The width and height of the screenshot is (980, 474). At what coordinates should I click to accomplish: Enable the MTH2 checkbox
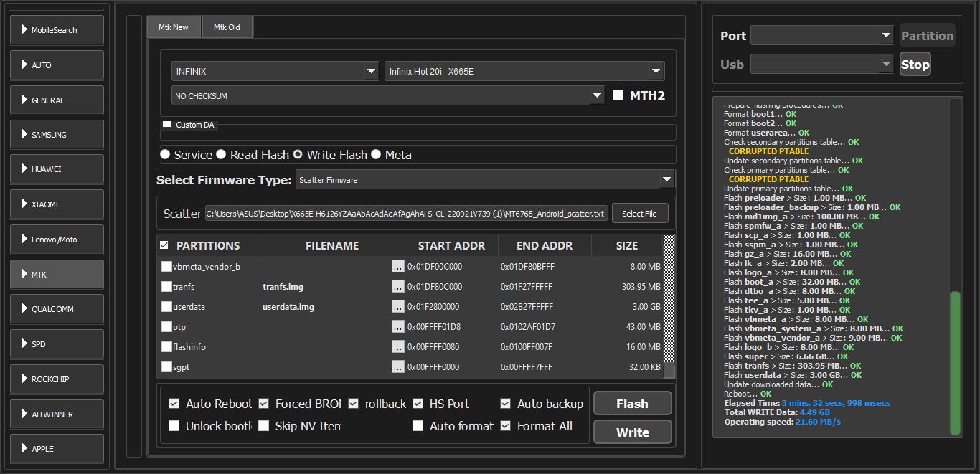click(618, 95)
